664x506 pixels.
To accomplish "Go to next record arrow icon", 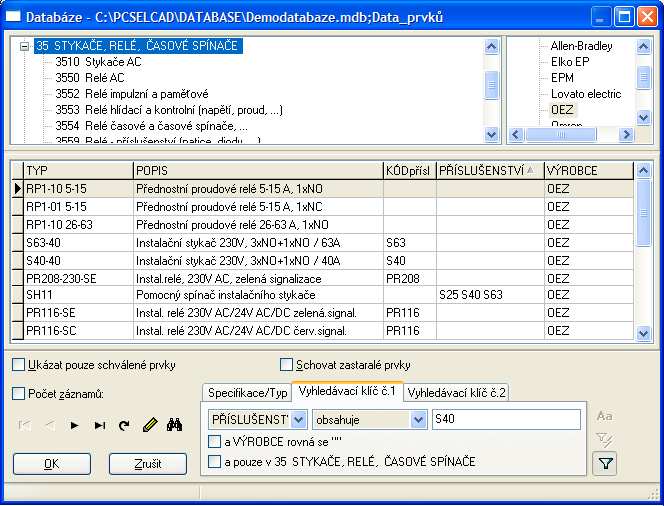I will (75, 425).
